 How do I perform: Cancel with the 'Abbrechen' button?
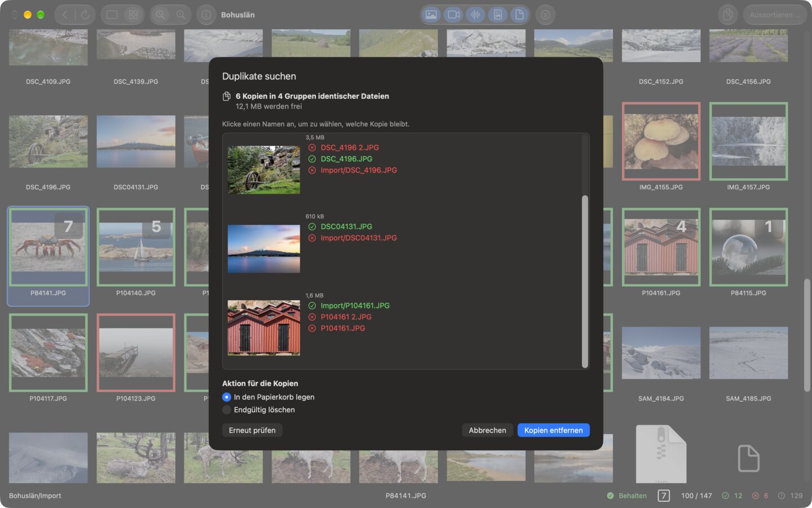point(487,430)
